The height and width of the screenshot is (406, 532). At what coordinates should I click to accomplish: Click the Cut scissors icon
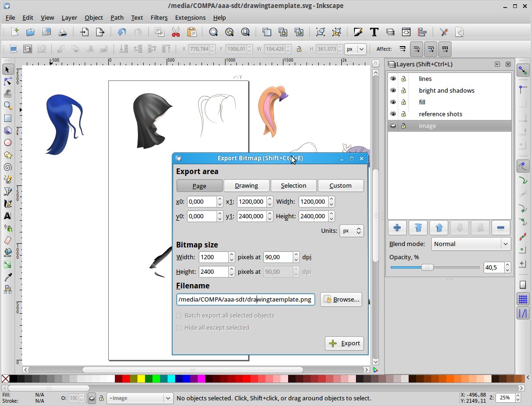coord(176,32)
